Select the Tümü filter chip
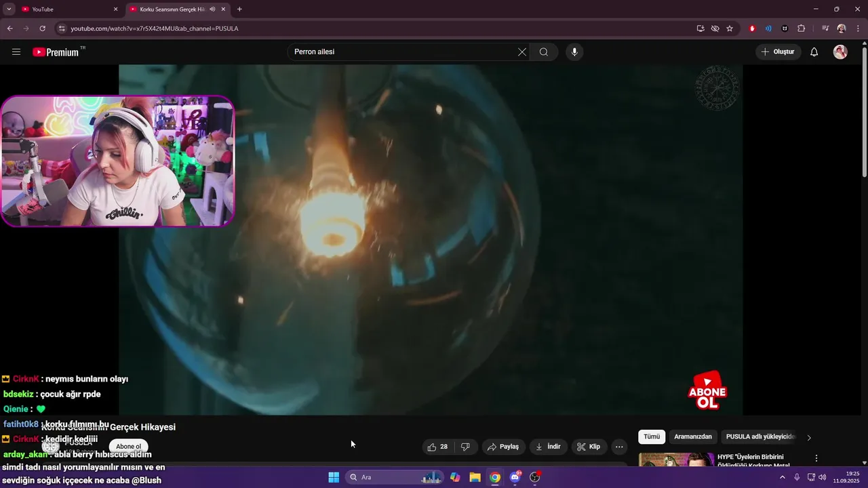This screenshot has height=488, width=868. click(652, 437)
